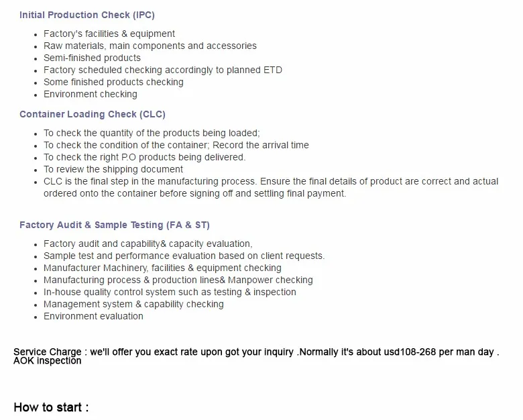Image resolution: width=523 pixels, height=420 pixels.
Task: Click "To check the quantity of the products" line
Action: (152, 133)
